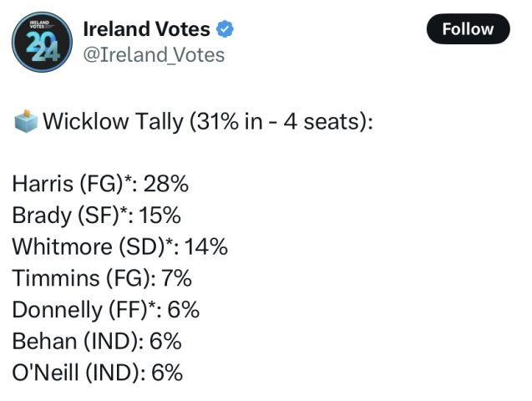Click the Behan (IND) result line
Image resolution: width=532 pixels, height=401 pixels.
[x=97, y=341]
